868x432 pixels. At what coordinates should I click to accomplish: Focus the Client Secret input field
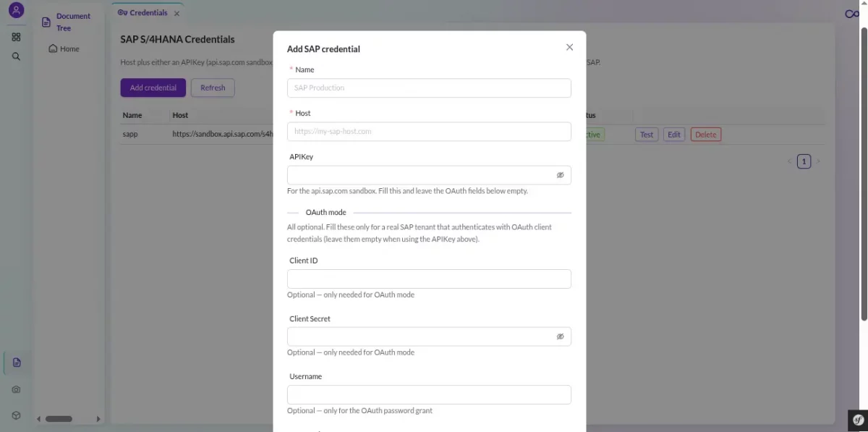click(429, 336)
